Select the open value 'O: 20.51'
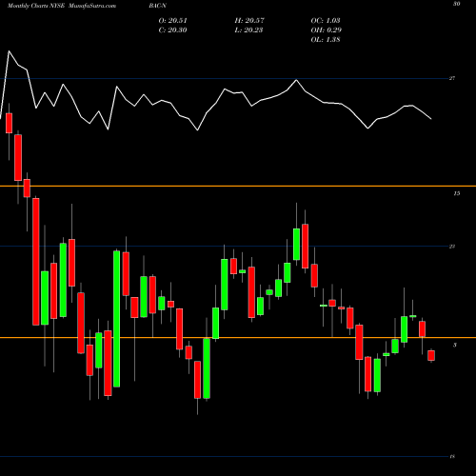Viewport: 476px width, 476px height. [173, 21]
